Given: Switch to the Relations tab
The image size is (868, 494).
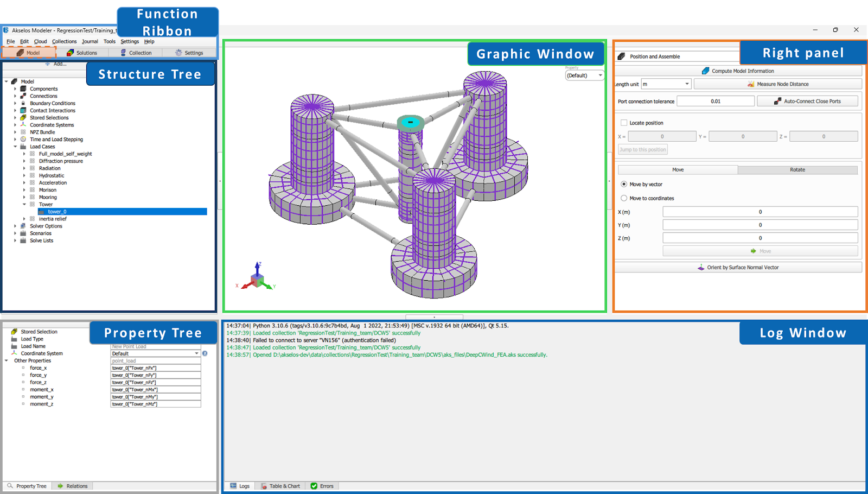Looking at the screenshot, I should pyautogui.click(x=73, y=486).
